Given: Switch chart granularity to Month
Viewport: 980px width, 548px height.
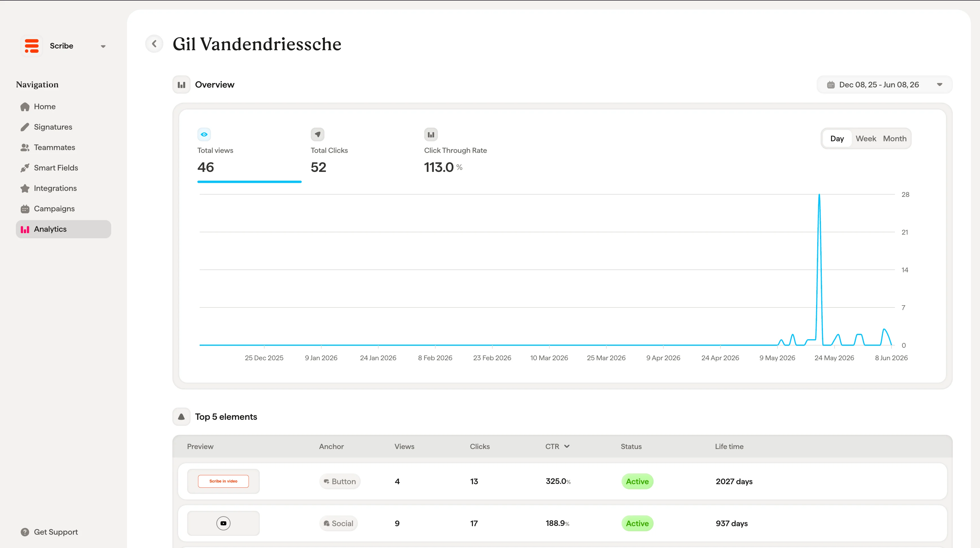Looking at the screenshot, I should click(x=895, y=138).
